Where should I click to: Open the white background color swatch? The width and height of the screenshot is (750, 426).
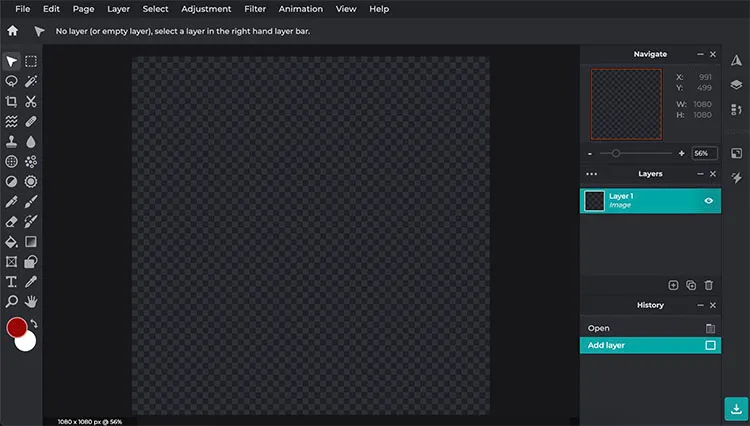pyautogui.click(x=26, y=342)
